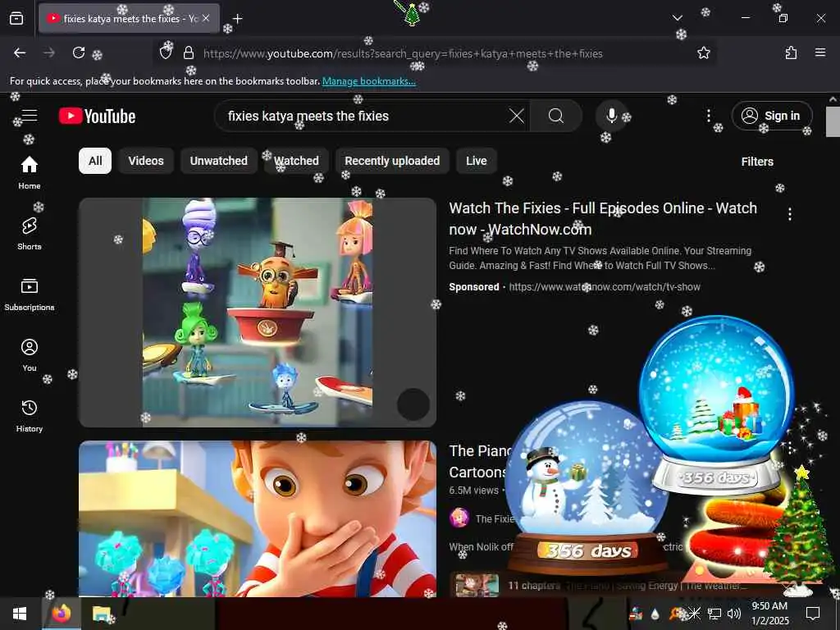Go to Home in sidebar
This screenshot has height=630, width=840.
pyautogui.click(x=30, y=172)
